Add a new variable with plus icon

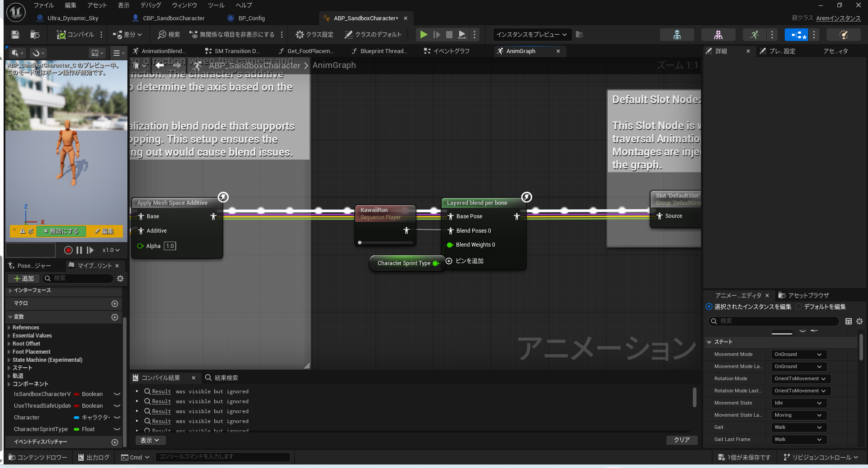115,317
